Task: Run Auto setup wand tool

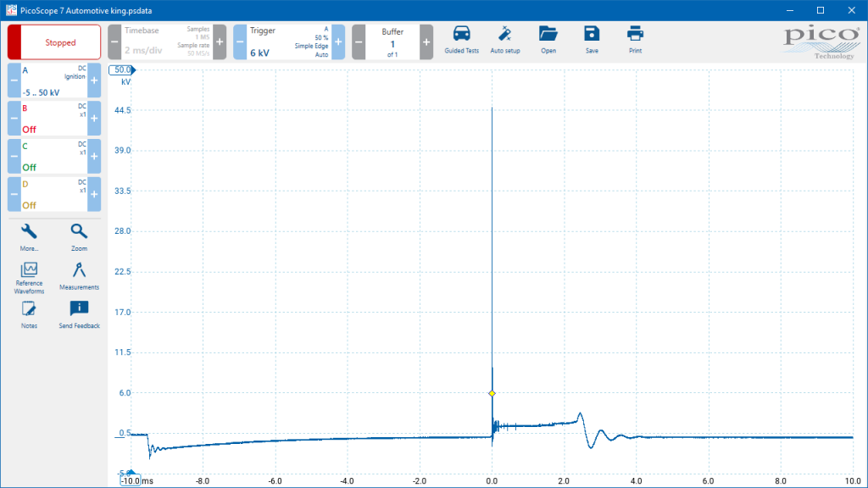Action: click(x=505, y=40)
